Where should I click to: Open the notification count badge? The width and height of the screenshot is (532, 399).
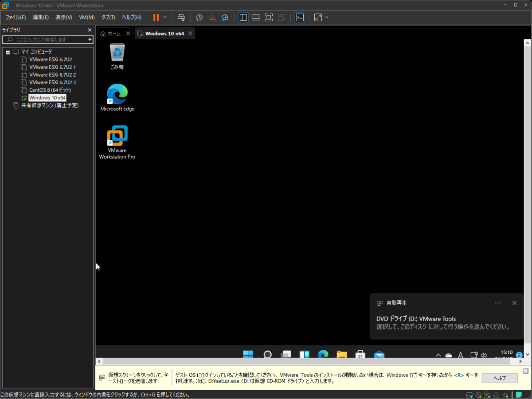pos(519,355)
